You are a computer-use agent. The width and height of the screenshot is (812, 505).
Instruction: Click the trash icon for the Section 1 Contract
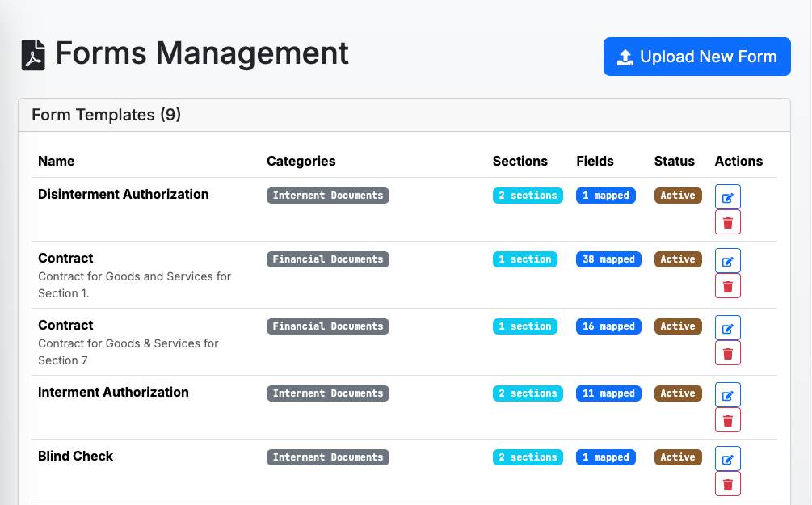pyautogui.click(x=727, y=285)
